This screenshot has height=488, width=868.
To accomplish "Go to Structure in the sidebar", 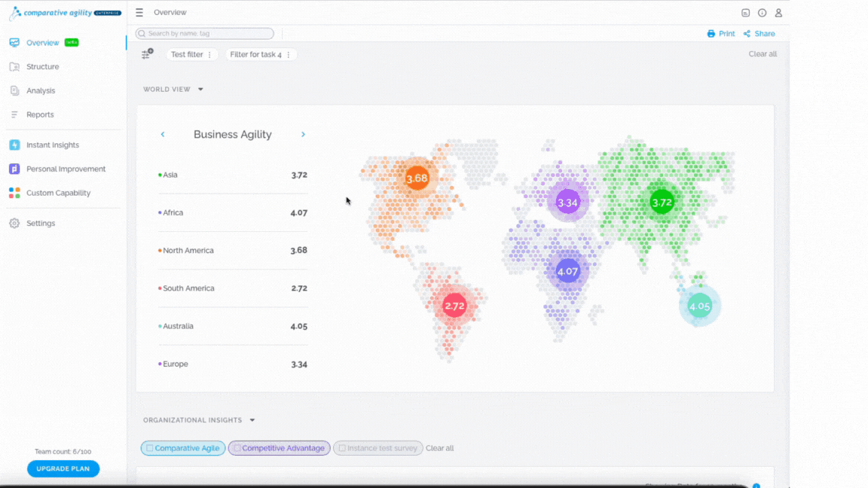I will coord(43,66).
